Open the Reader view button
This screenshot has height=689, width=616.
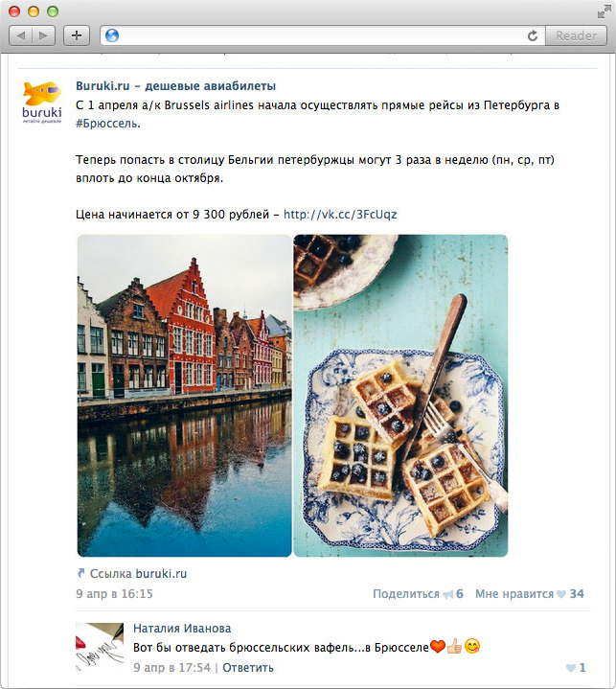[x=576, y=35]
